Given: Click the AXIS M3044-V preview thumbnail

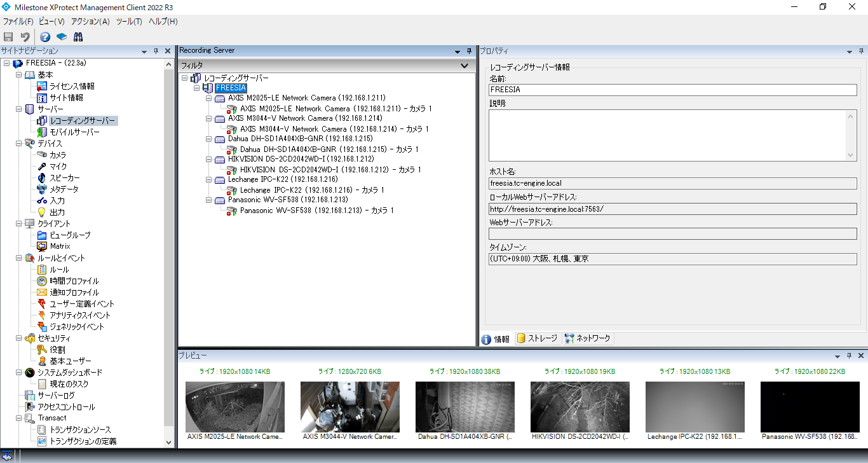Looking at the screenshot, I should click(x=350, y=407).
